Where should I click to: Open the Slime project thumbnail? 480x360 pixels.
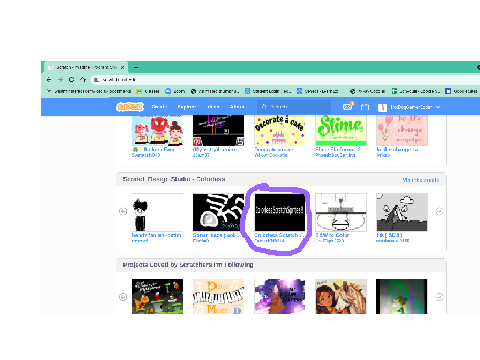341,130
